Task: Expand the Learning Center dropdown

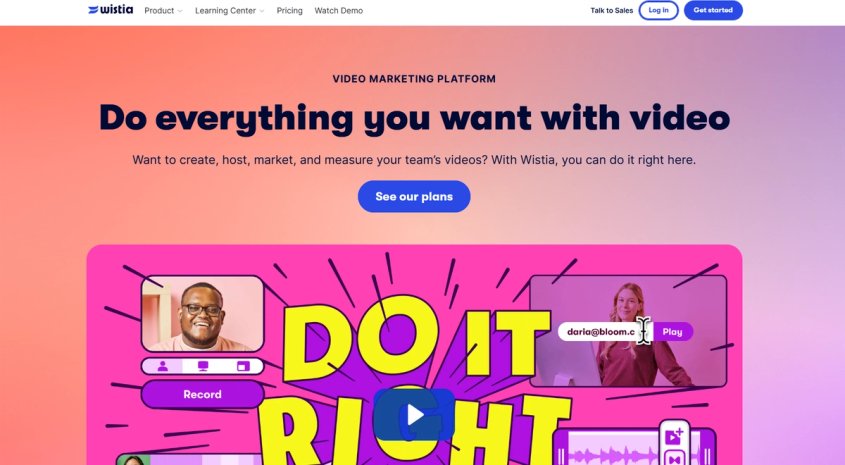Action: pyautogui.click(x=230, y=10)
